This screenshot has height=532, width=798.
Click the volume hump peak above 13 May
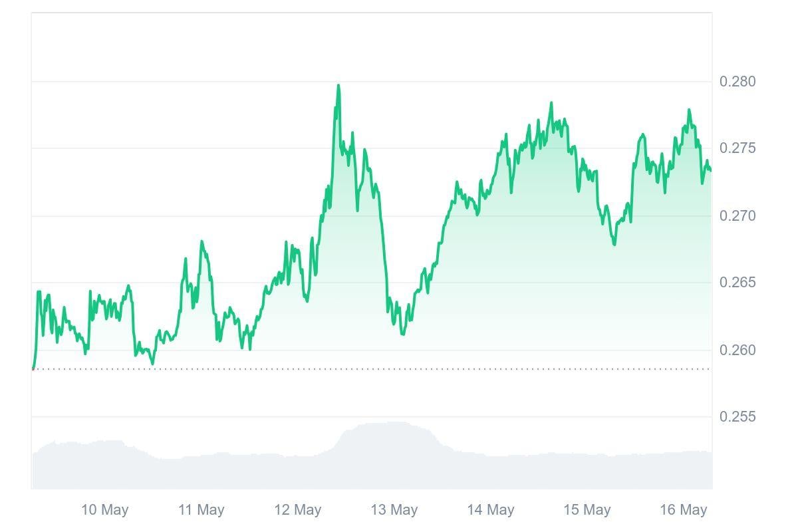click(392, 423)
